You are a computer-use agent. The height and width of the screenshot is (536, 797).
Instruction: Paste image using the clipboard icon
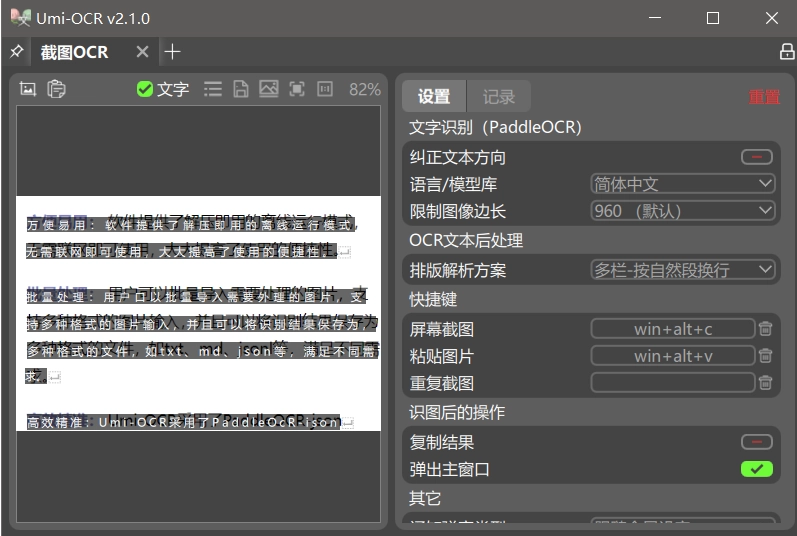[x=56, y=89]
